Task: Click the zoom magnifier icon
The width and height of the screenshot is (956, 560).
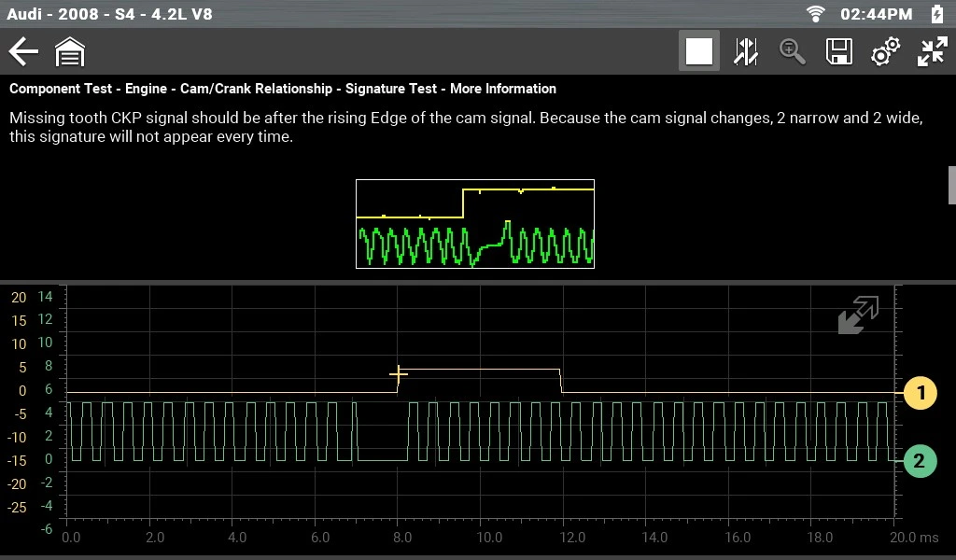Action: [x=793, y=51]
